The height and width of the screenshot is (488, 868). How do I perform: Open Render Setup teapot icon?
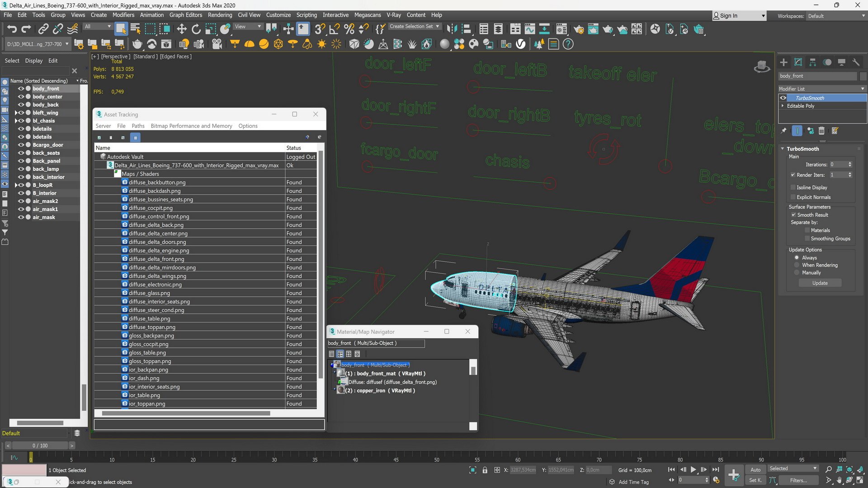[579, 29]
